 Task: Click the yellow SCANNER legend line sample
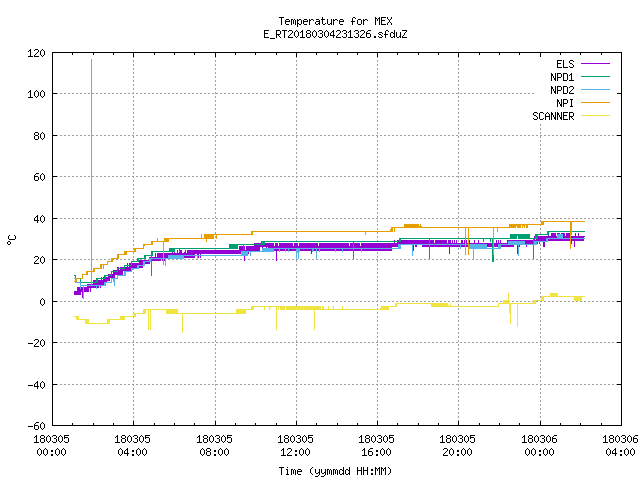595,116
